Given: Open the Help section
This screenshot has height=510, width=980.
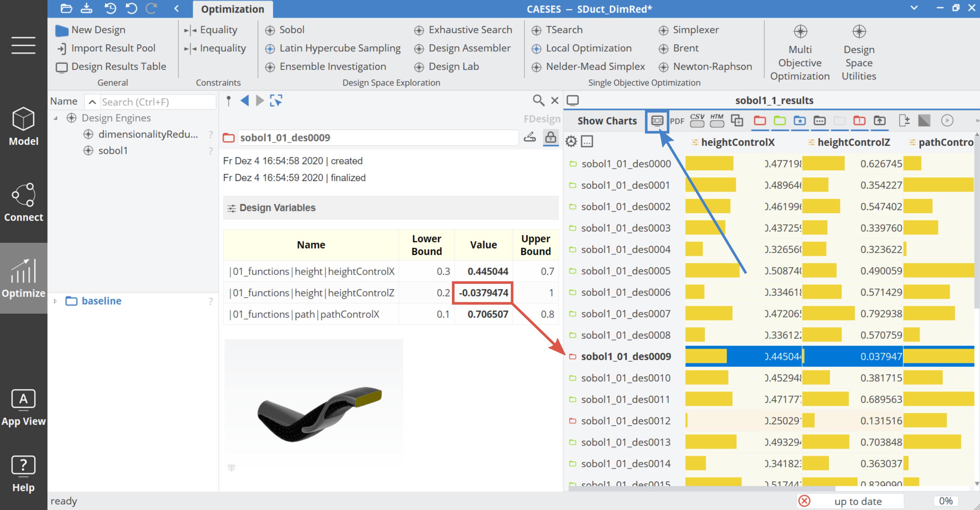Looking at the screenshot, I should pos(23,474).
